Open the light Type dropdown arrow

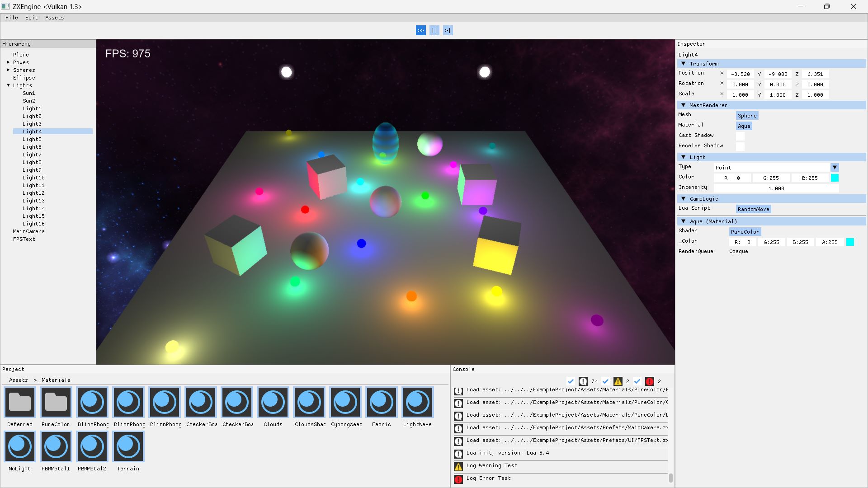835,167
